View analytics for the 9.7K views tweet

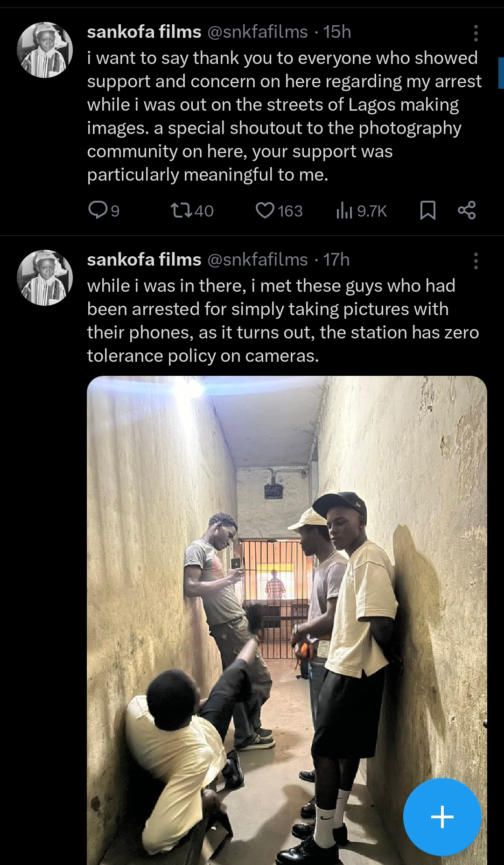(344, 211)
